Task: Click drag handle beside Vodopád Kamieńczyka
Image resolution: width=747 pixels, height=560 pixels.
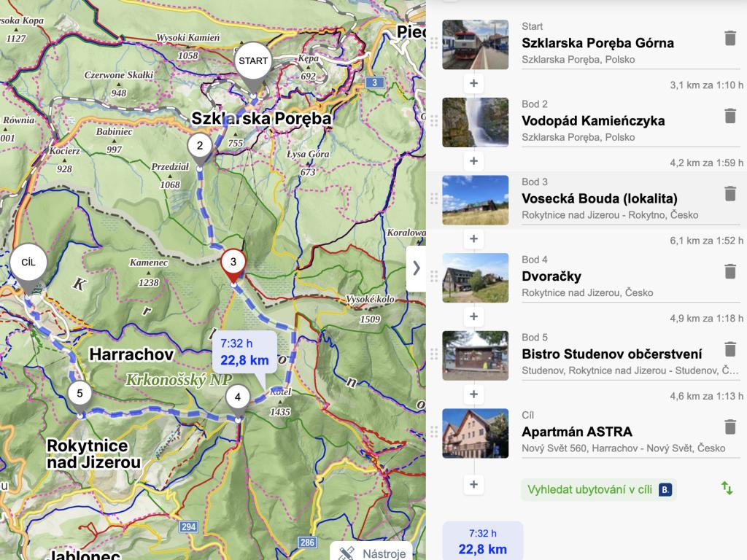Action: click(x=434, y=121)
